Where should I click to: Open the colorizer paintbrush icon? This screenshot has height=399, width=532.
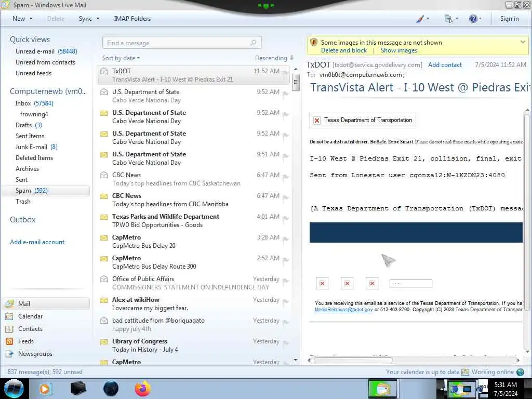420,19
